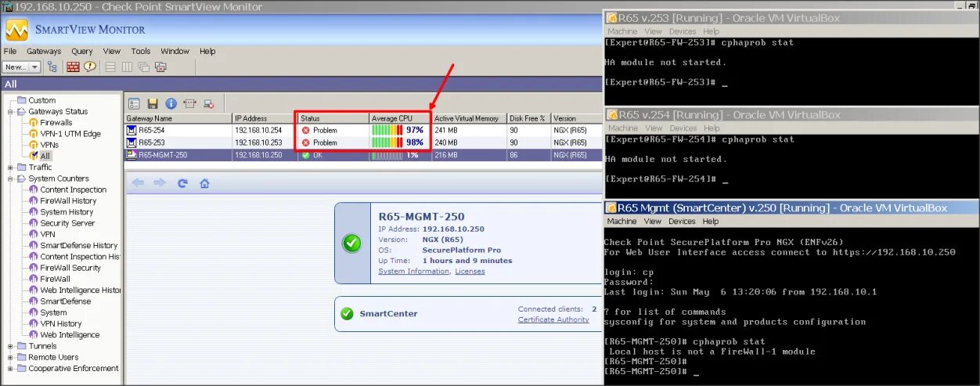The width and height of the screenshot is (980, 386).
Task: Click the green OK status icon for R65-MGMT-250
Action: pyautogui.click(x=306, y=155)
